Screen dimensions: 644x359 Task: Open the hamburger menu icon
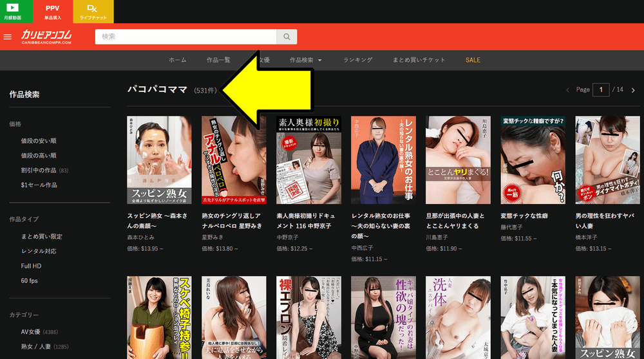[8, 37]
